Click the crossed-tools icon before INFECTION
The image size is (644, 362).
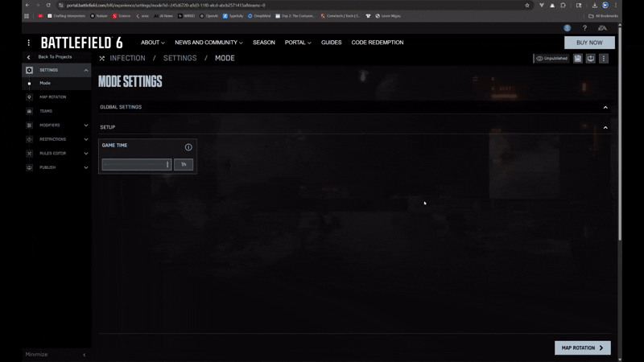click(102, 58)
